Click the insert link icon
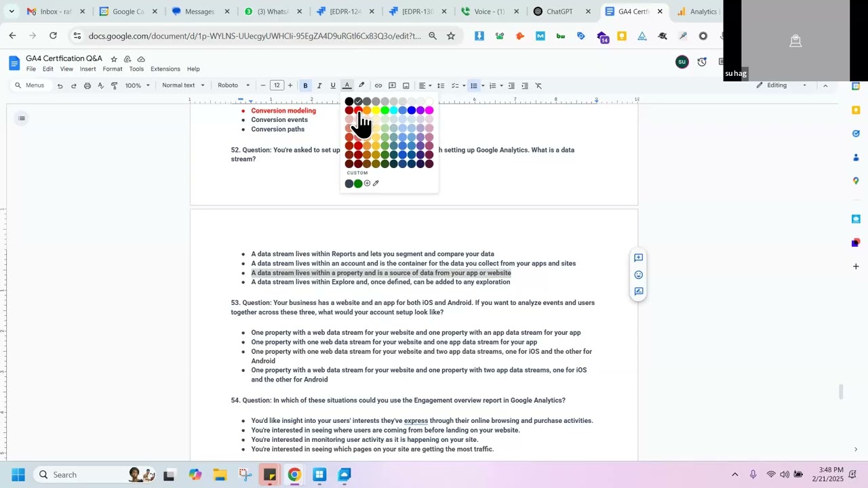The height and width of the screenshot is (488, 868). coord(378,85)
